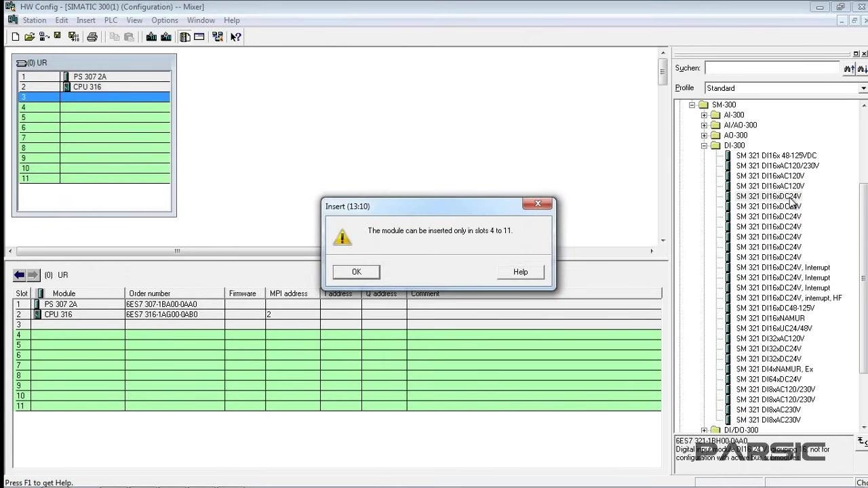Click the Print toolbar icon
This screenshot has width=868, height=488.
coord(92,37)
